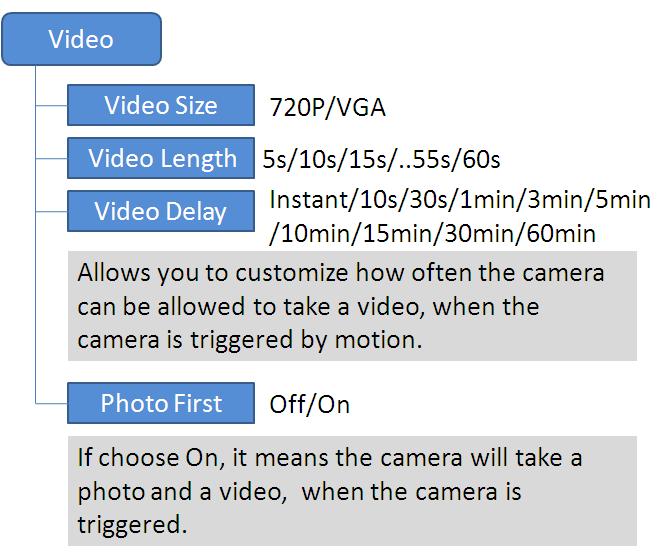Choose the VGA video size option
This screenshot has height=555, width=657.
(x=360, y=107)
